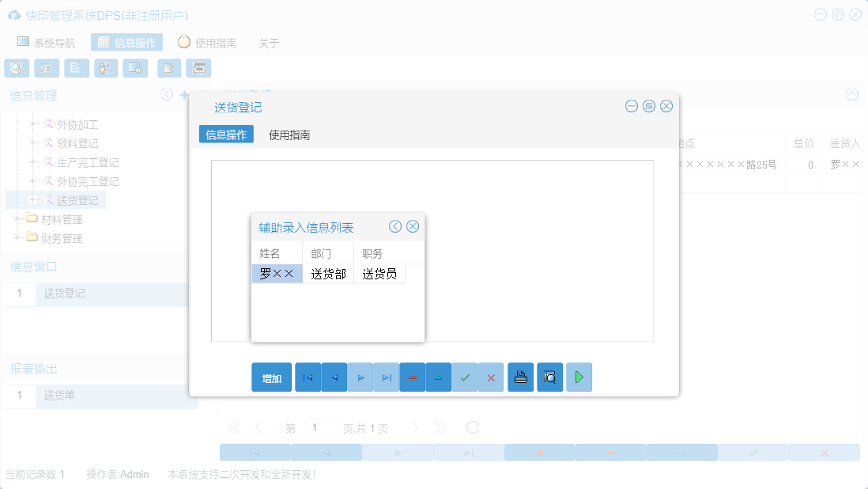
Task: Click the green checkmark save icon in dialog
Action: 465,377
